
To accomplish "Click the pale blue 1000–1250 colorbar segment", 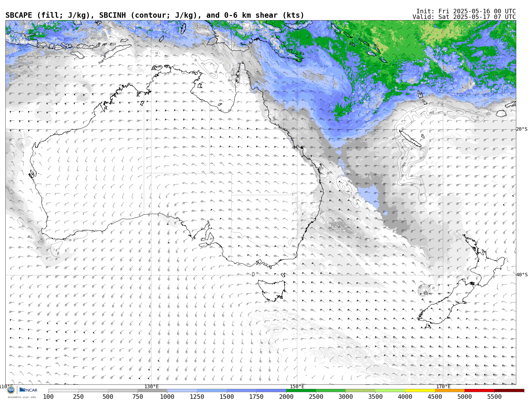I will pos(182,391).
